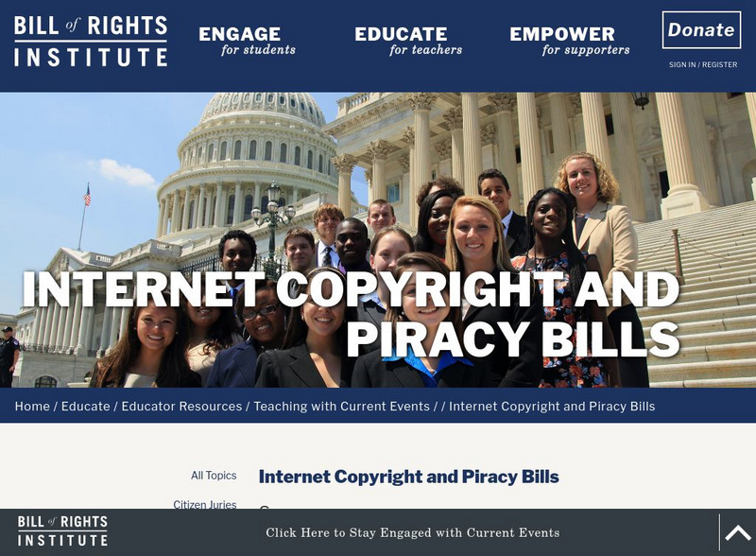The image size is (756, 556).
Task: Open Teaching with Current Events breadcrumb
Action: [x=342, y=407]
